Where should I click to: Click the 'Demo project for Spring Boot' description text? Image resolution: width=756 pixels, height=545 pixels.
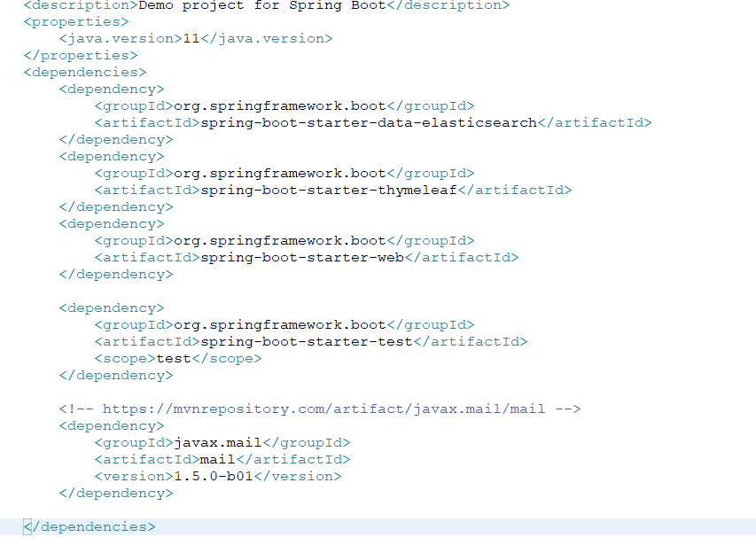point(262,5)
